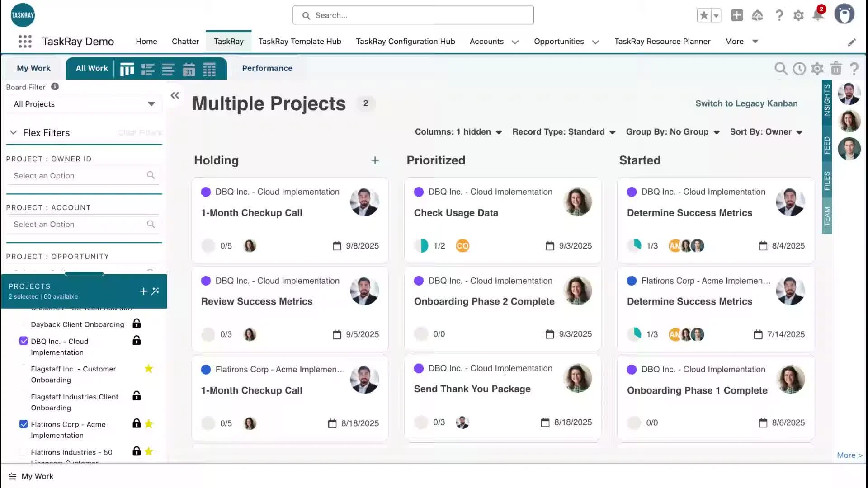This screenshot has height=488, width=868.
Task: Switch to the Row list view icon
Action: 168,69
